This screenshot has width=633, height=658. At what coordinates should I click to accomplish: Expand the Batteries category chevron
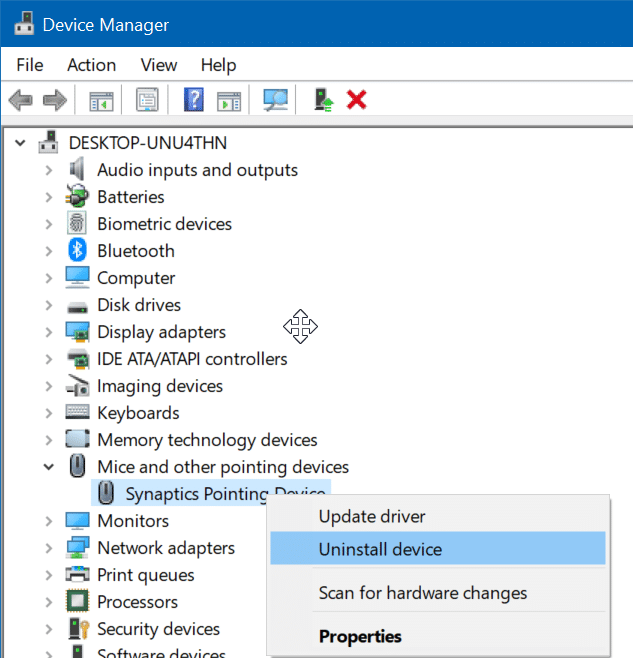click(49, 197)
